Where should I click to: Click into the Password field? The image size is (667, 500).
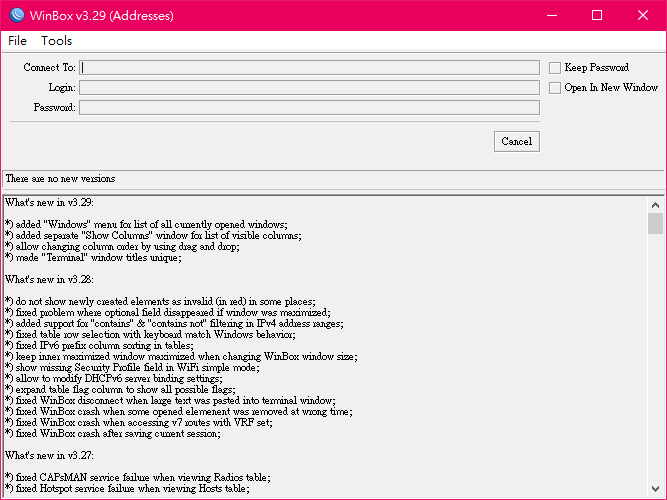pyautogui.click(x=309, y=107)
